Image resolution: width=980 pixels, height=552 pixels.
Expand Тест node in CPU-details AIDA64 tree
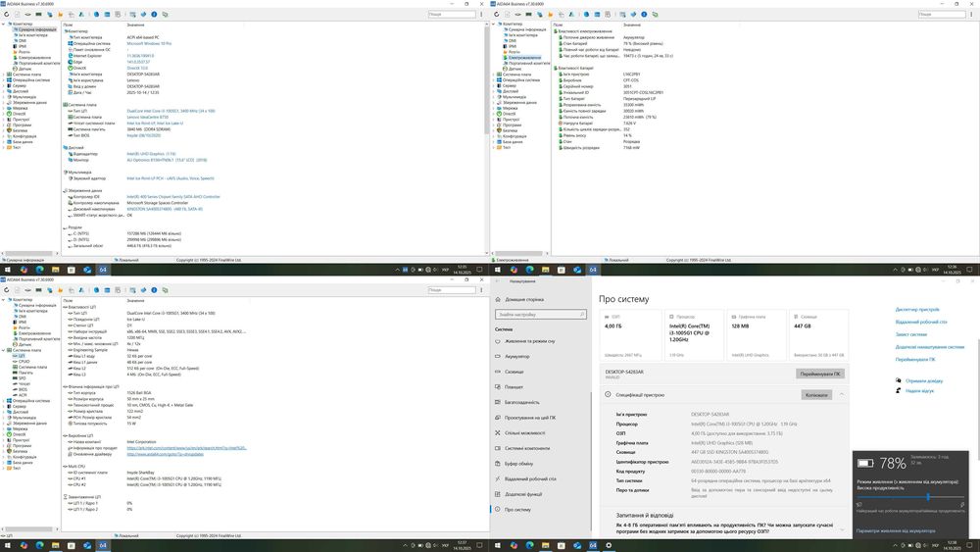(x=3, y=468)
